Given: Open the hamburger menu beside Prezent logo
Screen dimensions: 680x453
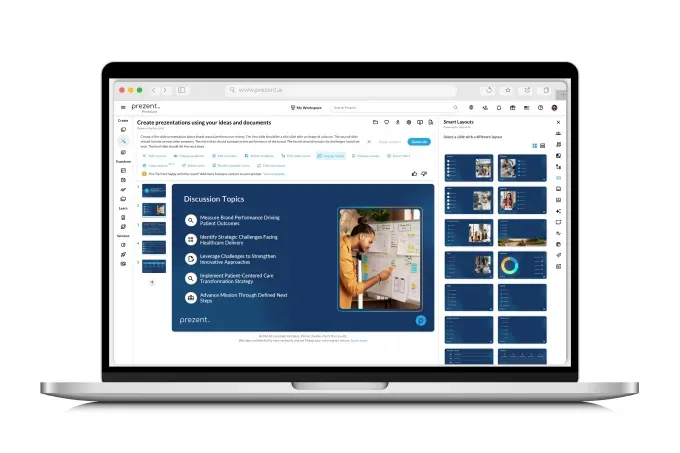Looking at the screenshot, I should [x=123, y=108].
